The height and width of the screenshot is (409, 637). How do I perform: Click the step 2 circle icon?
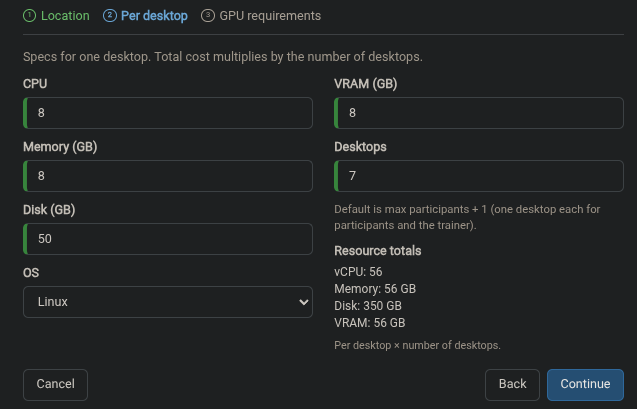[110, 16]
